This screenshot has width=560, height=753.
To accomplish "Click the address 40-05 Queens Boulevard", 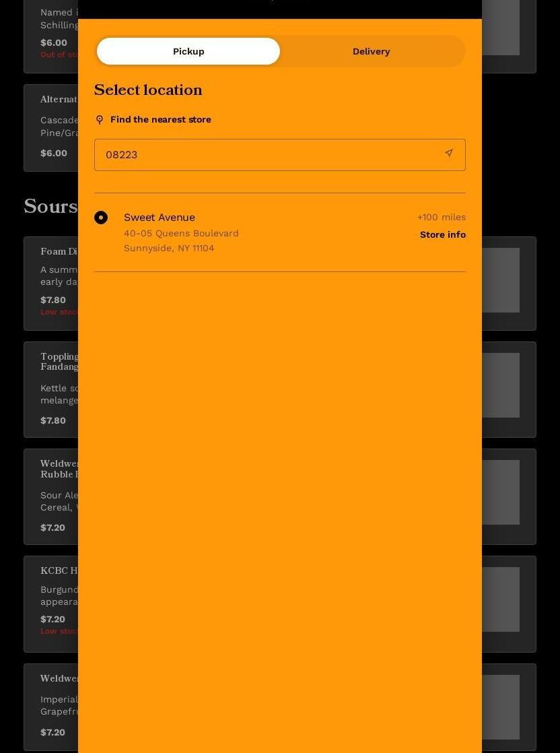I will click(181, 234).
